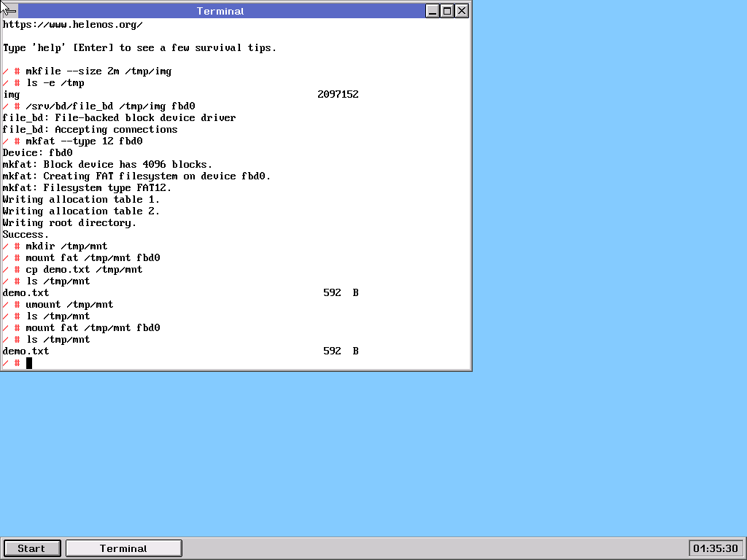
Task: Click the 'mkfile --size 2m /tmp/img' command line
Action: [98, 71]
